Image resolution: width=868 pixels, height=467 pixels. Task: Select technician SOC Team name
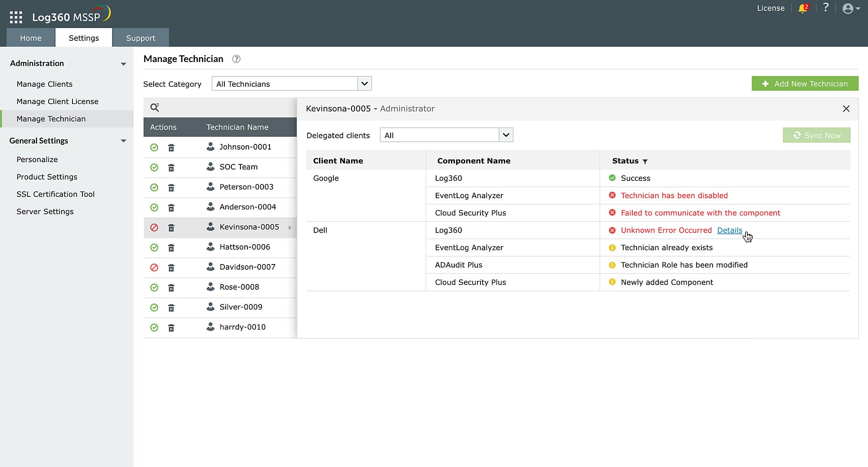[238, 167]
